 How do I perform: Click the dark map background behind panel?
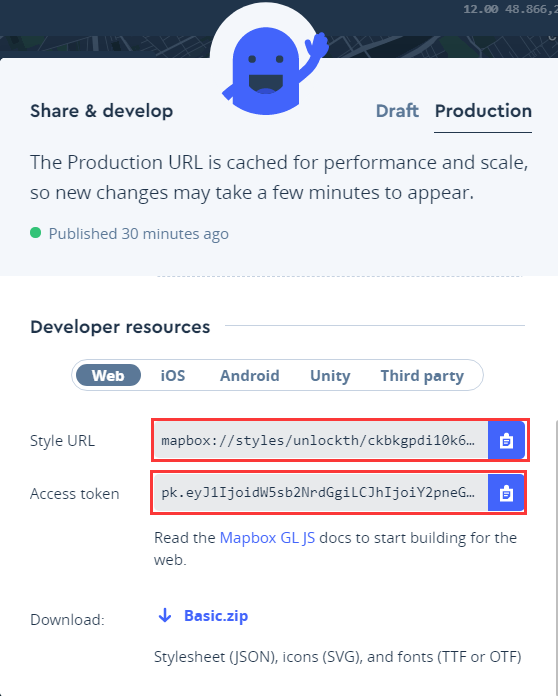[x=102, y=46]
